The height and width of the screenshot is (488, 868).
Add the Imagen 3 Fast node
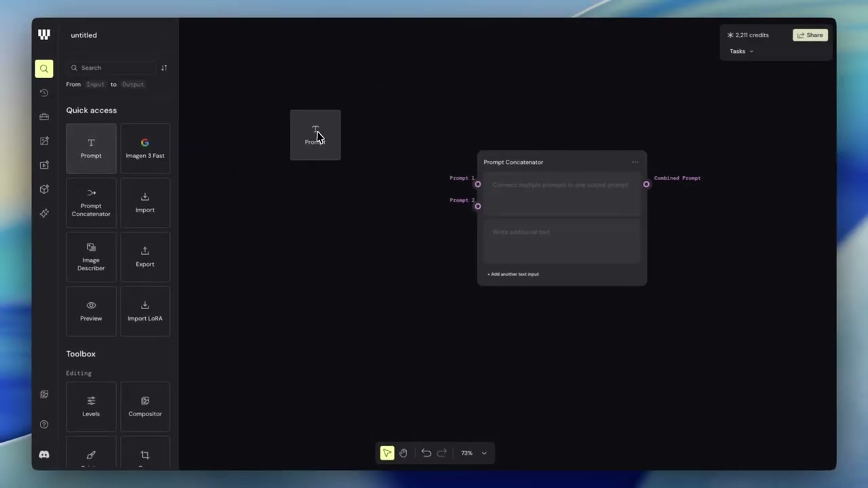point(145,148)
